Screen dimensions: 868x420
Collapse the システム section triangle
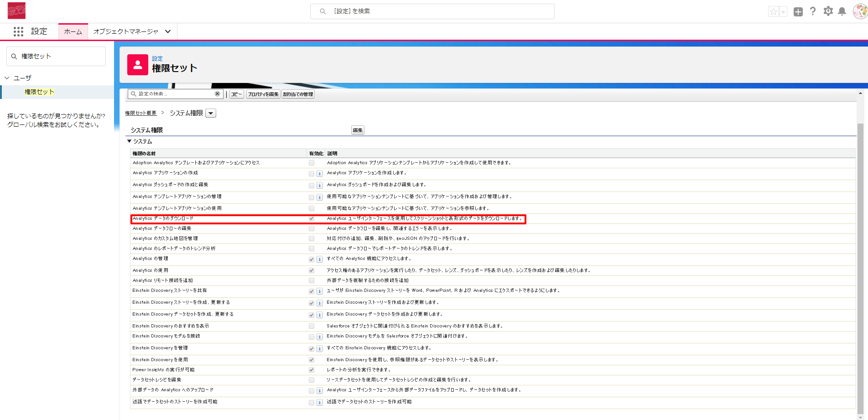pyautogui.click(x=129, y=141)
